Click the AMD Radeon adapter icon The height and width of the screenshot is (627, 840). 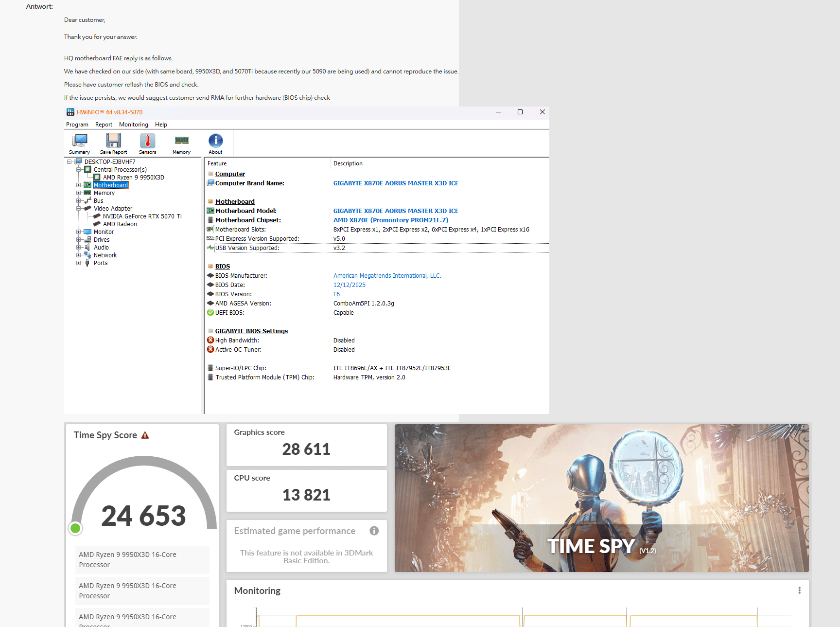(97, 224)
